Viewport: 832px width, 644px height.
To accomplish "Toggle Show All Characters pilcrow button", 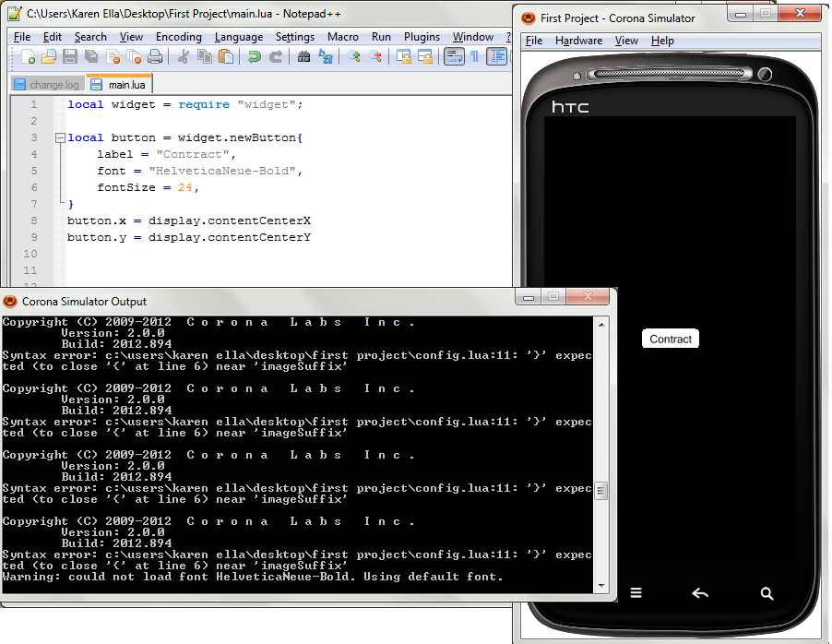I will (474, 56).
